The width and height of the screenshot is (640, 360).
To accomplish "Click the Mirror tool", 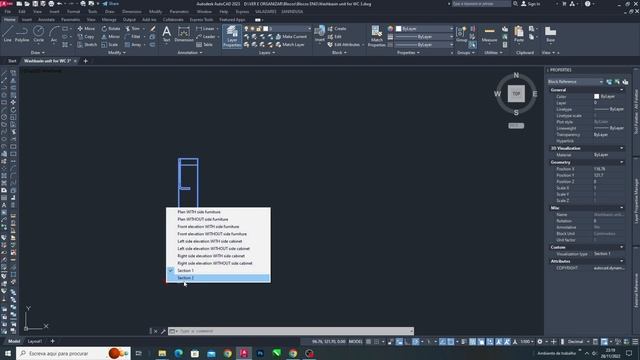I will (x=111, y=37).
